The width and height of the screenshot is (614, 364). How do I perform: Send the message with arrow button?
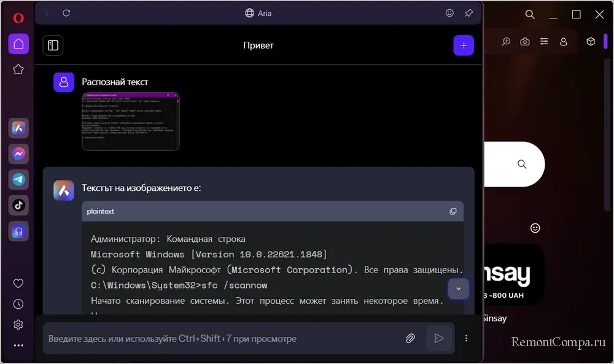(x=438, y=338)
